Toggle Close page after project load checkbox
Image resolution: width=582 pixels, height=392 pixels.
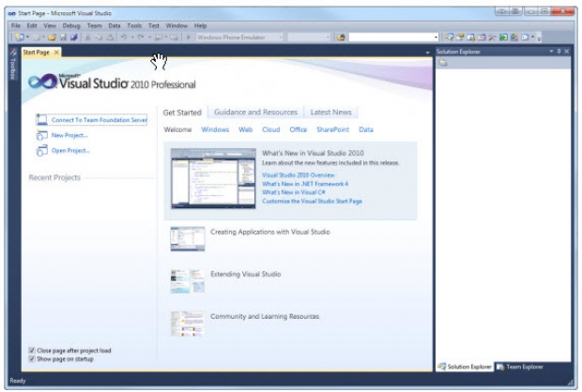(33, 351)
